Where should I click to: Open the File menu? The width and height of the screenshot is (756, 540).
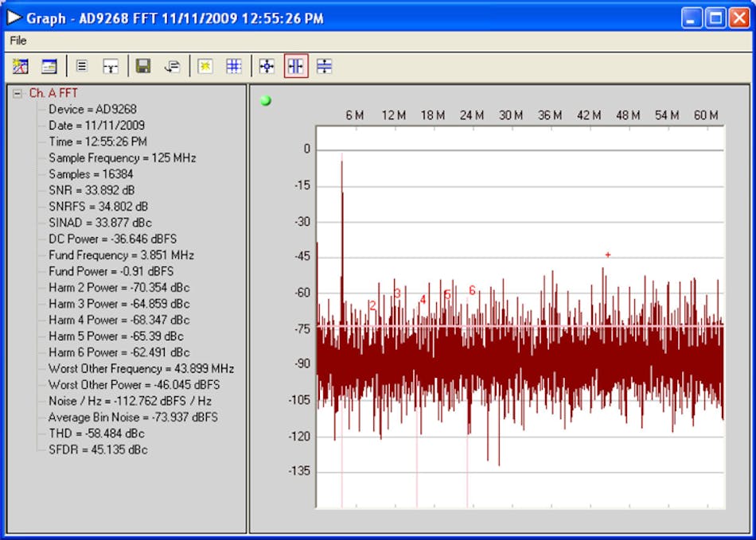coord(18,41)
